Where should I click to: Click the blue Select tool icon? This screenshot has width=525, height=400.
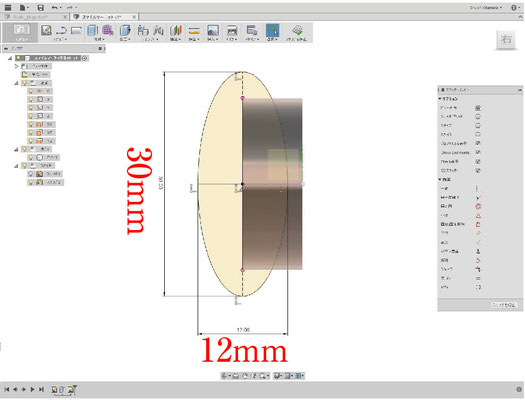(x=273, y=30)
